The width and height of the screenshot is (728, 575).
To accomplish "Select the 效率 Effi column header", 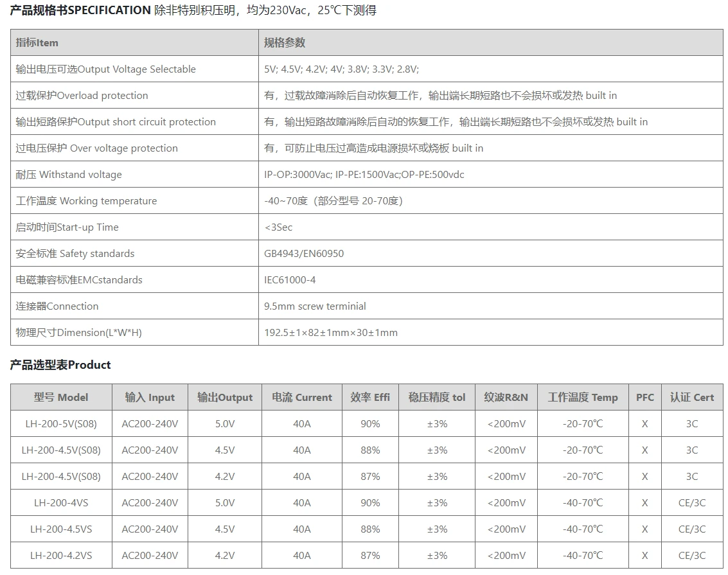I will coord(369,397).
